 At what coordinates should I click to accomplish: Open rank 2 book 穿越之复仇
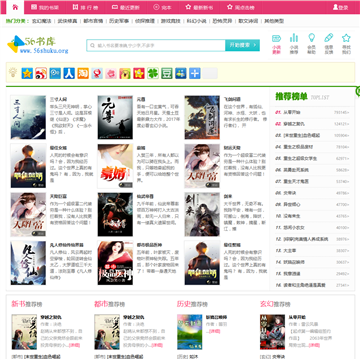294,124
